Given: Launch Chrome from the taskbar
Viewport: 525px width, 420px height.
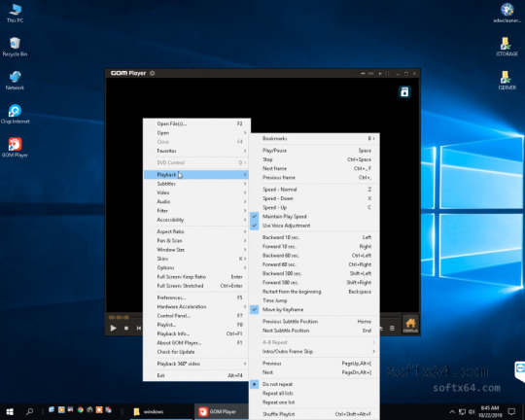Looking at the screenshot, I should (x=81, y=409).
